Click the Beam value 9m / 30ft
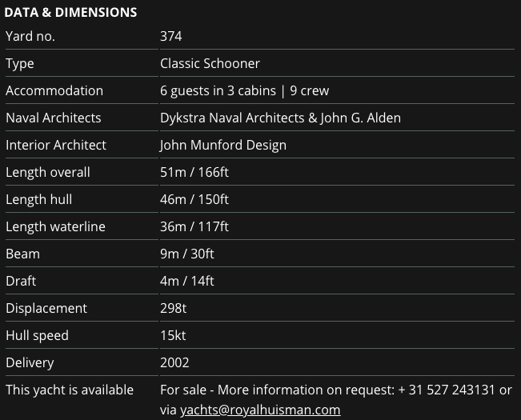The width and height of the screenshot is (521, 420). [187, 254]
